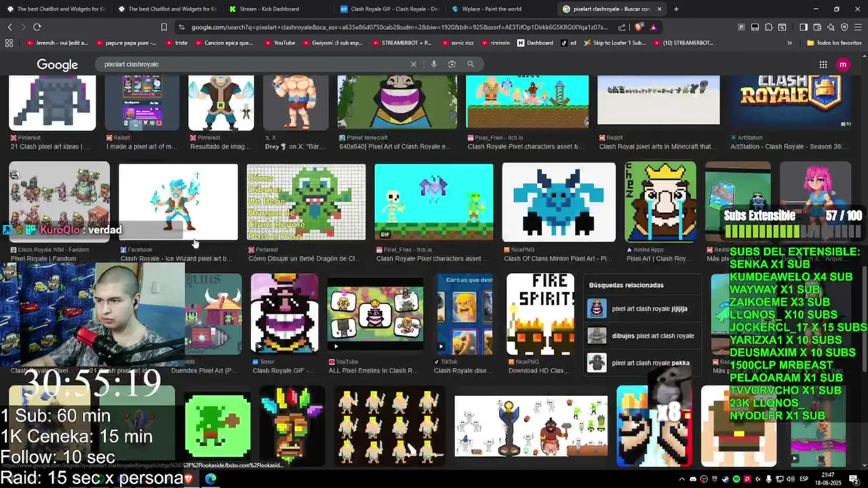Open Spotify from the system tray
The width and height of the screenshot is (868, 488).
(x=736, y=479)
